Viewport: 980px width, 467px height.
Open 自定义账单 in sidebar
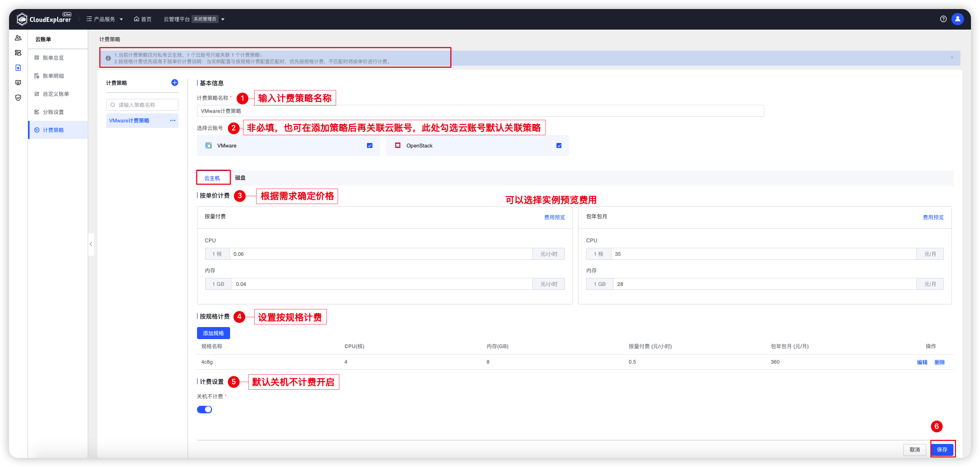pos(58,94)
